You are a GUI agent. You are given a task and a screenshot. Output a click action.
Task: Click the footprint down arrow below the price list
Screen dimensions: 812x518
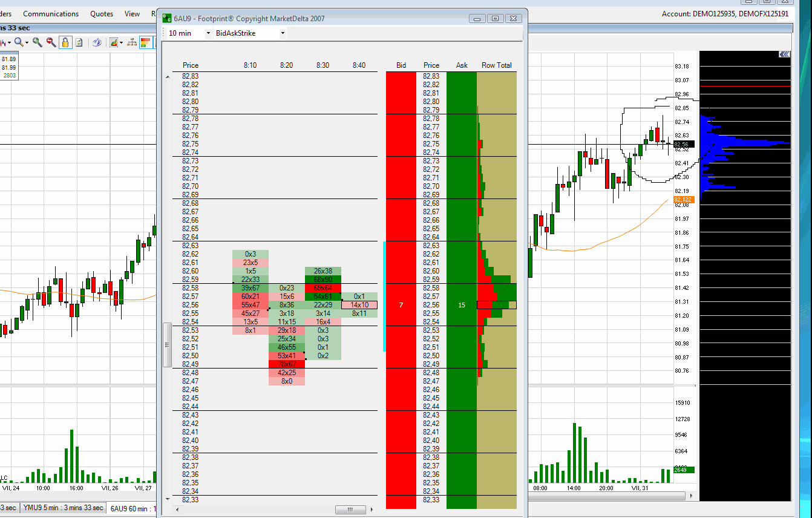click(168, 499)
